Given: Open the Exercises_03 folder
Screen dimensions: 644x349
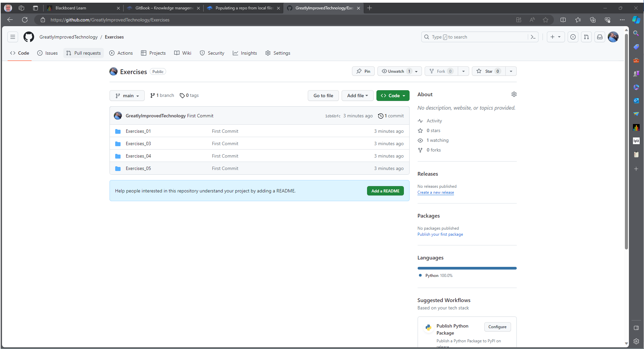Looking at the screenshot, I should click(138, 143).
